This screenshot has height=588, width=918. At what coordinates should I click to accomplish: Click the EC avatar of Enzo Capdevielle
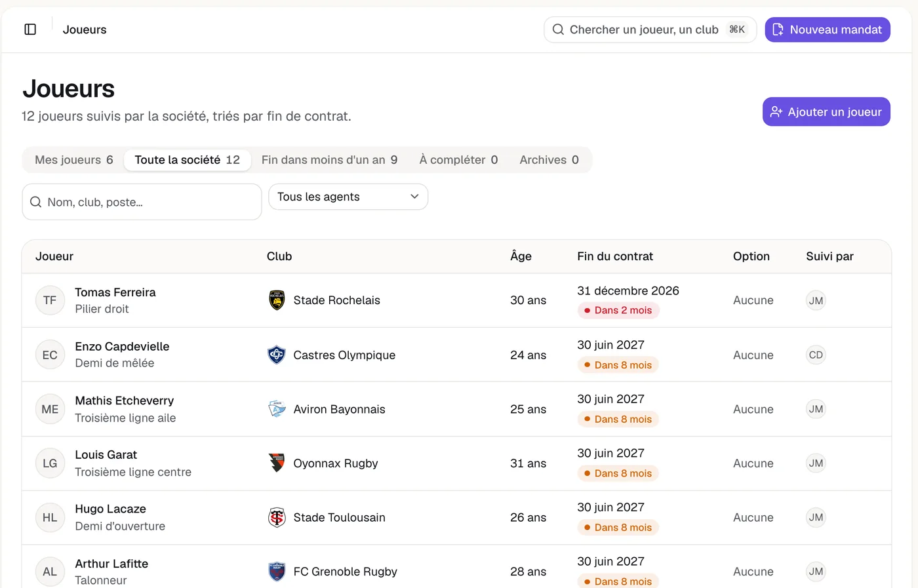(x=50, y=355)
